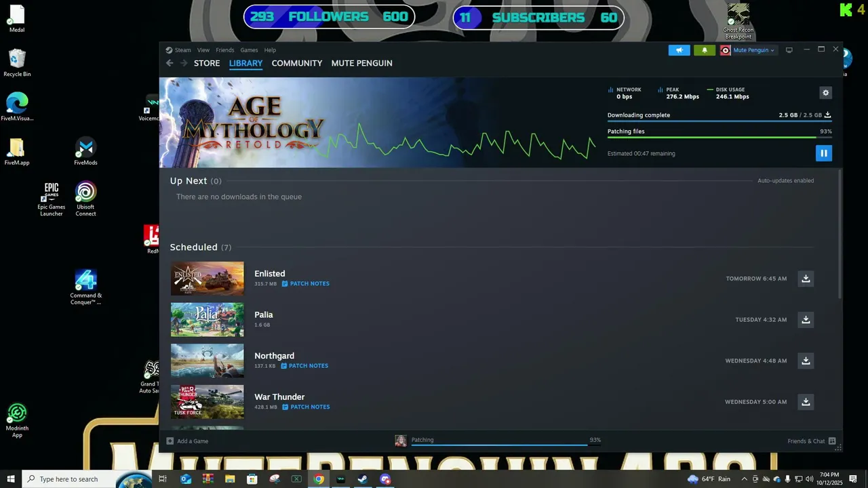The height and width of the screenshot is (488, 868).
Task: Start Northgard download with its download icon
Action: pyautogui.click(x=806, y=361)
